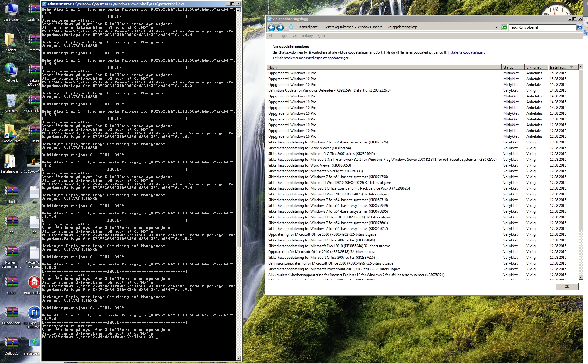The image size is (588, 364).
Task: Click PowerShell window scroll-down arrow
Action: 238,358
